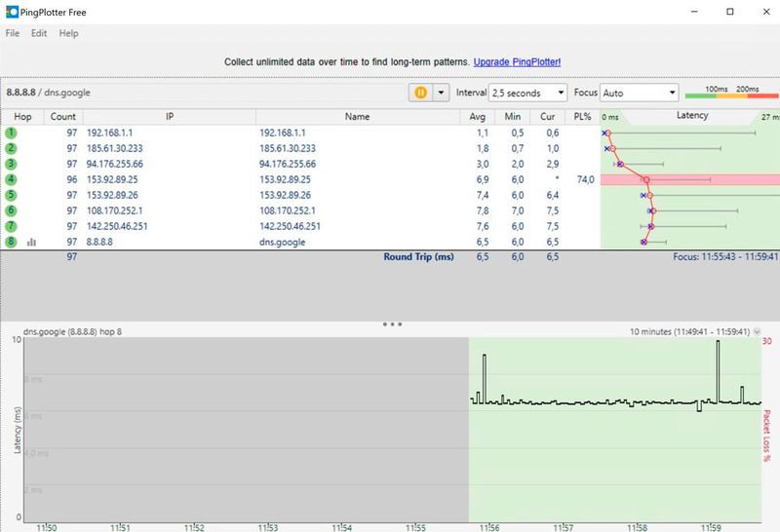
Task: Select the 8.8.8.8 / dns.google target title
Action: [48, 93]
